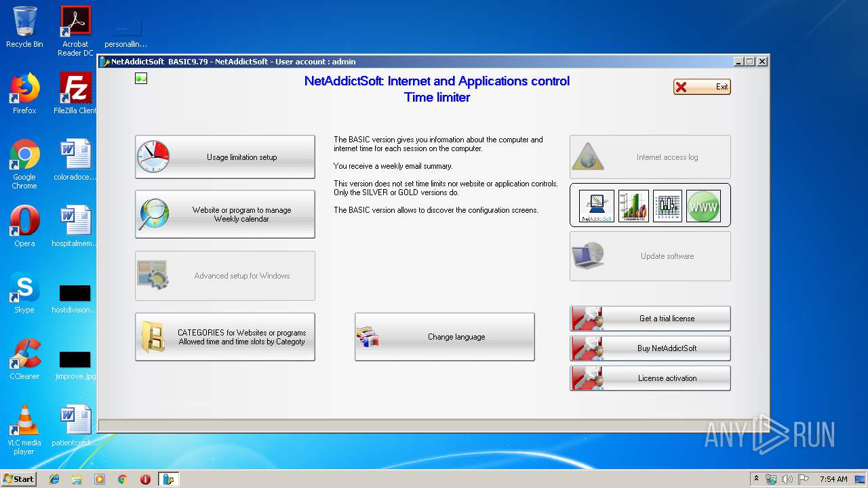This screenshot has width=868, height=488.
Task: Open CATEGORIES for Websites or programs
Action: tap(224, 337)
